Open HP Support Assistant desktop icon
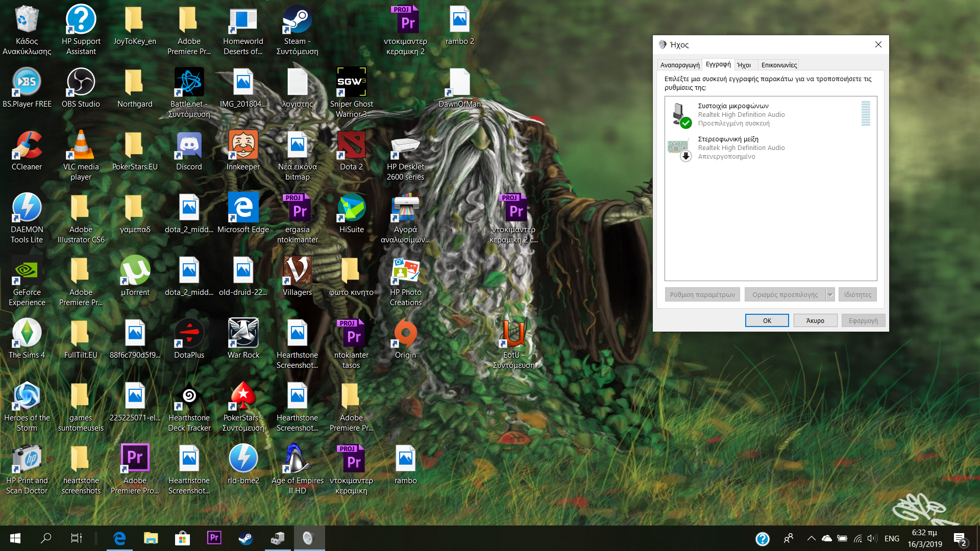The image size is (980, 551). coord(81,31)
